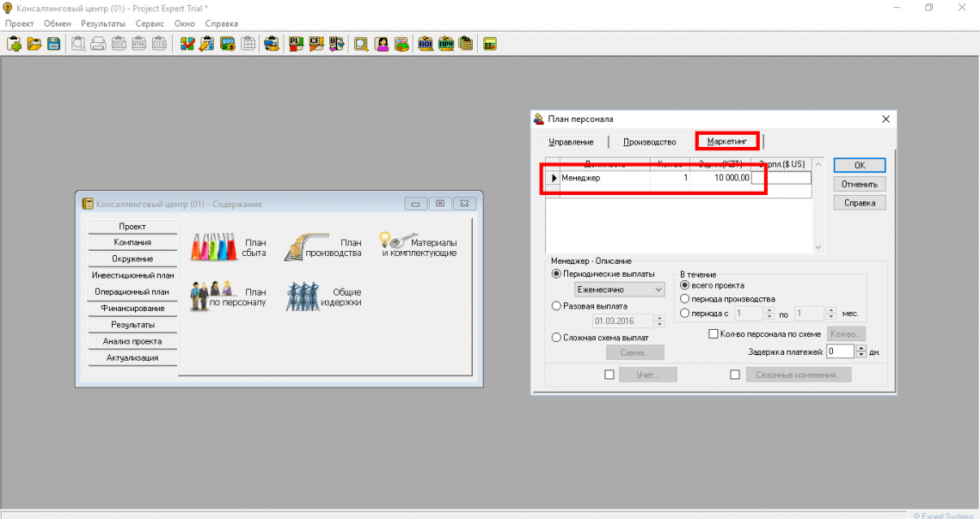Screen dimensions: 980x519
Task: Expand the Ежемесячно frequency dropdown
Action: pyautogui.click(x=658, y=290)
